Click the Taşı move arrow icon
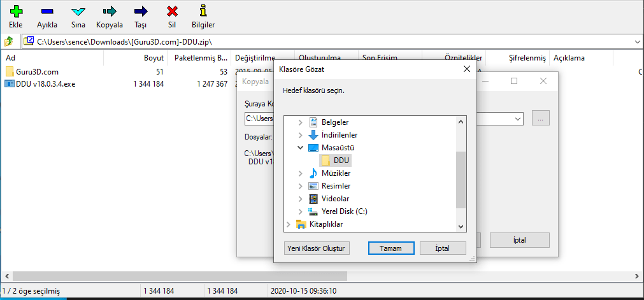 click(141, 11)
